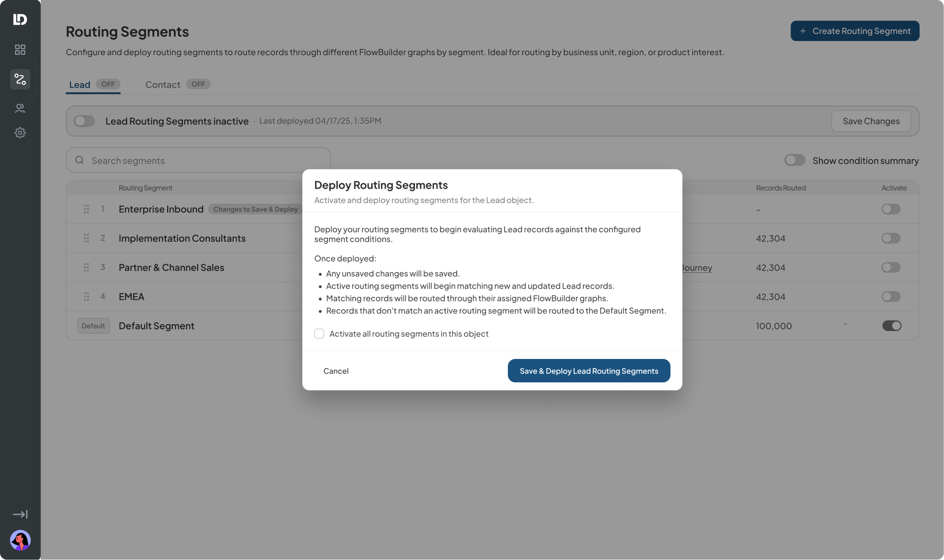Click the Records Routed column header
This screenshot has height=560, width=944.
[780, 188]
